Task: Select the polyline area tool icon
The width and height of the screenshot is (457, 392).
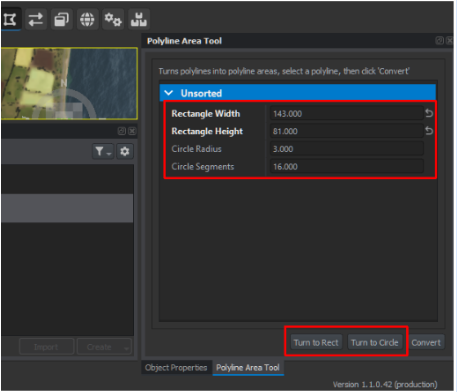Action: 10,19
